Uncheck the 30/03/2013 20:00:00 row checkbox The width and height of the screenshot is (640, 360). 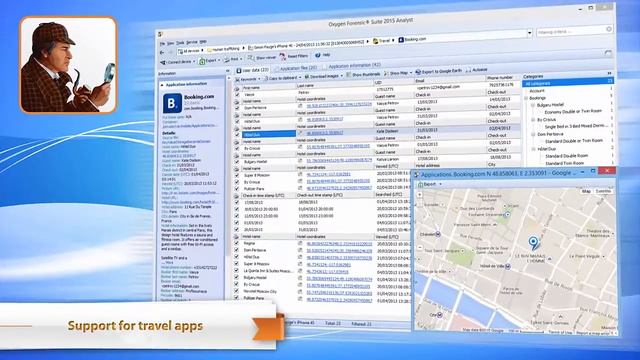click(237, 209)
